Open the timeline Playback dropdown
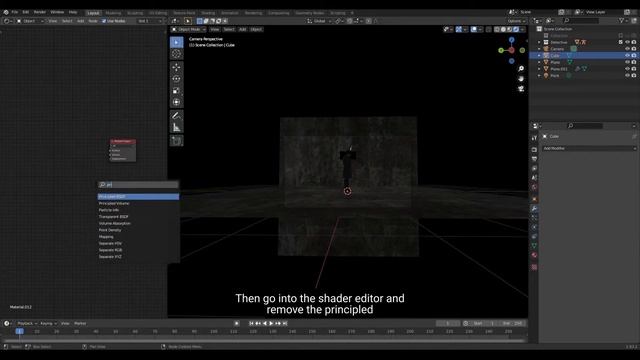Image resolution: width=640 pixels, height=360 pixels. (x=27, y=323)
